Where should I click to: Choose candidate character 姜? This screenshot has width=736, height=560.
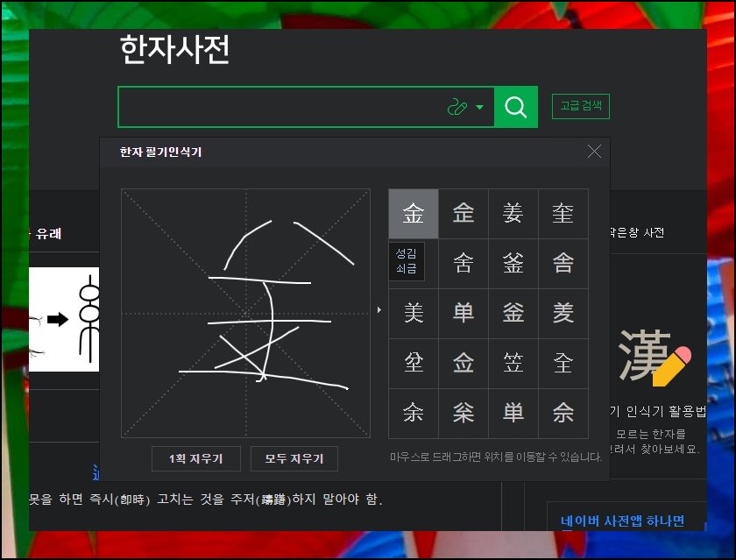pyautogui.click(x=513, y=214)
